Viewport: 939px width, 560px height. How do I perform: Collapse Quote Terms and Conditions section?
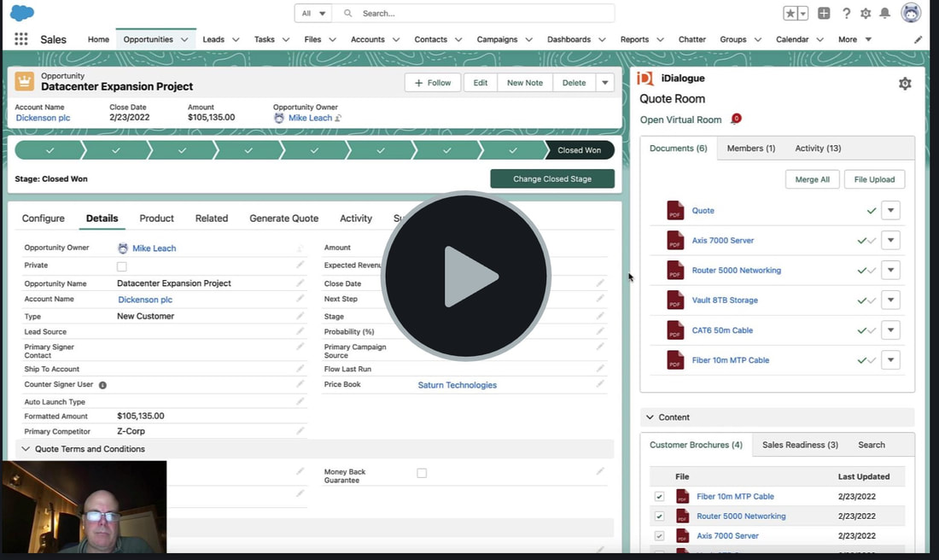pyautogui.click(x=26, y=449)
